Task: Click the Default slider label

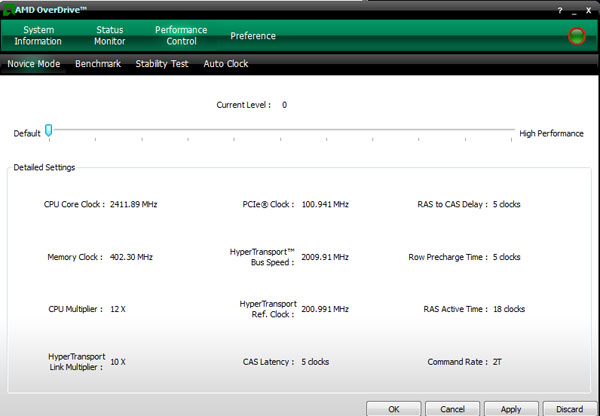Action: click(27, 134)
